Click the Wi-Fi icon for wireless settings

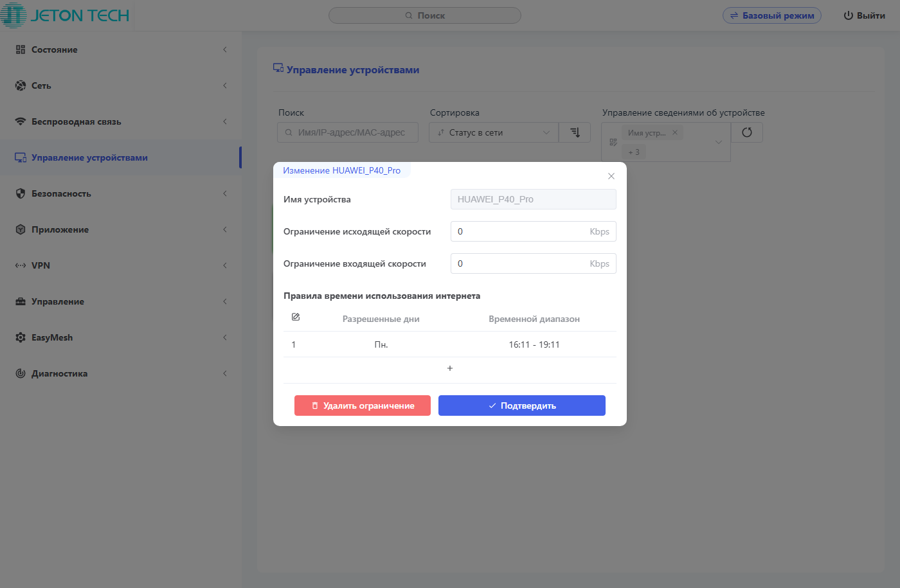21,121
